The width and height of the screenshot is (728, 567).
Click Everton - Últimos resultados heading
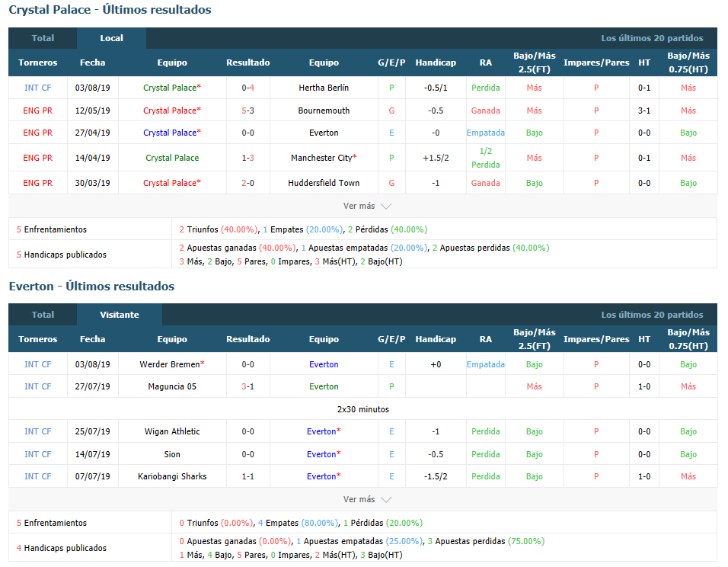click(91, 287)
